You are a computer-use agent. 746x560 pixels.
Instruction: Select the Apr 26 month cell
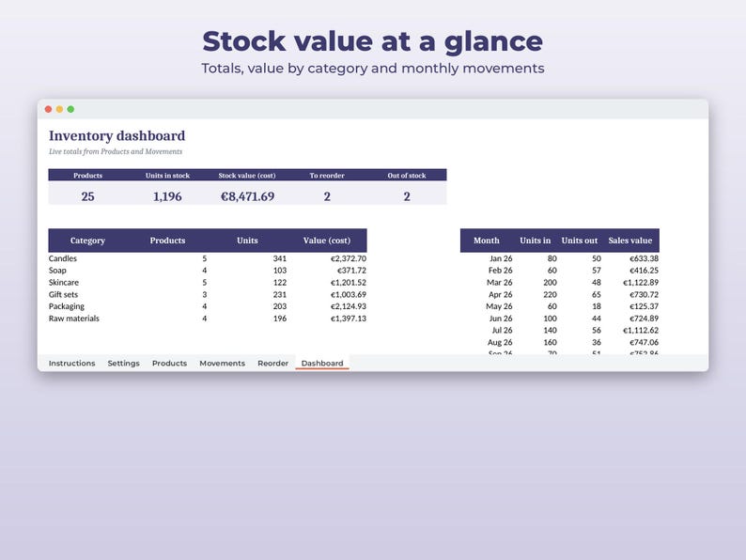click(x=501, y=294)
